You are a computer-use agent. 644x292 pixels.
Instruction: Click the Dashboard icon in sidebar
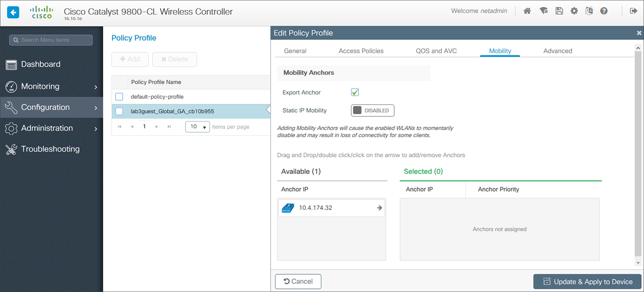click(11, 65)
